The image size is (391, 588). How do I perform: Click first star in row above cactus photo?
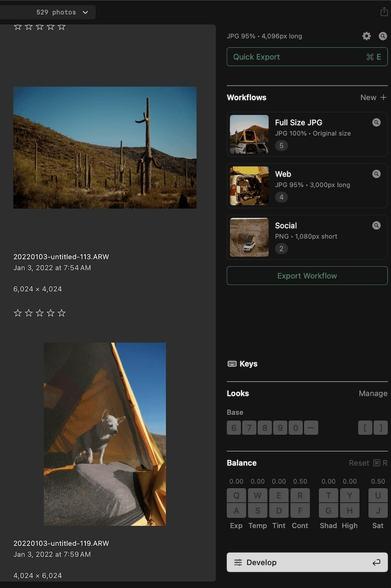[x=18, y=27]
